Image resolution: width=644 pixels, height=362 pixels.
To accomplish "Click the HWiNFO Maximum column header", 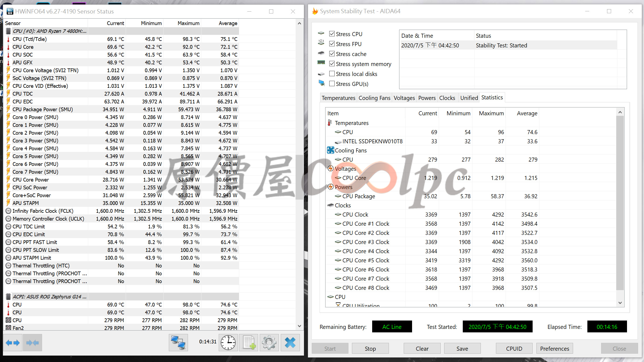I will (183, 23).
